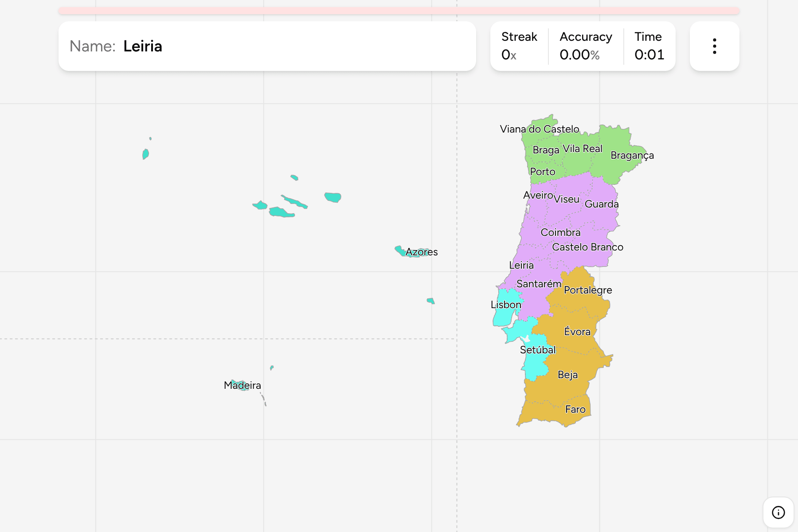
Task: Select the Santarém district label
Action: click(x=539, y=284)
